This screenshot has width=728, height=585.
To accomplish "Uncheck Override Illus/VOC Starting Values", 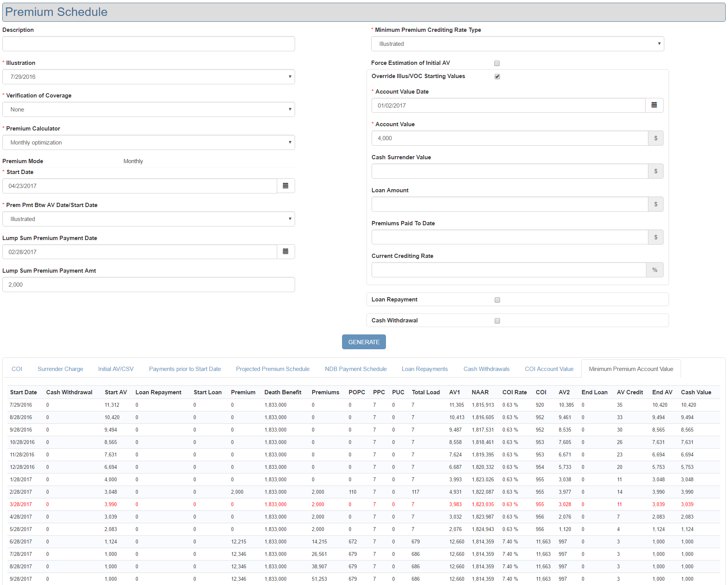I will [497, 77].
